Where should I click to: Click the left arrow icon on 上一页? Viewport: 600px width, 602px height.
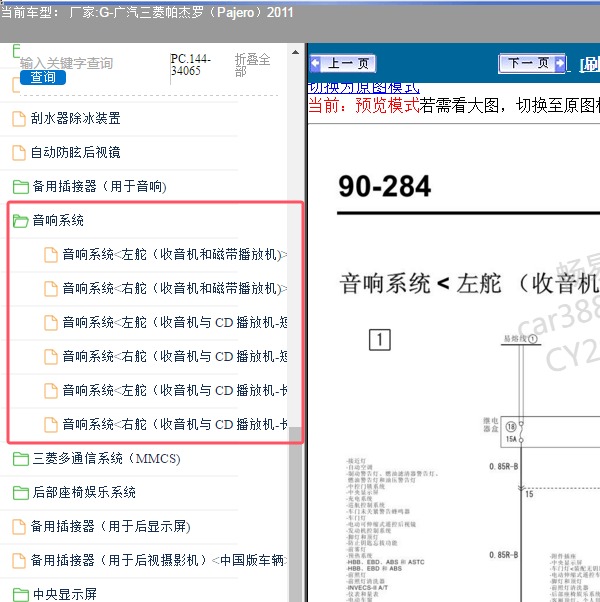[x=316, y=63]
